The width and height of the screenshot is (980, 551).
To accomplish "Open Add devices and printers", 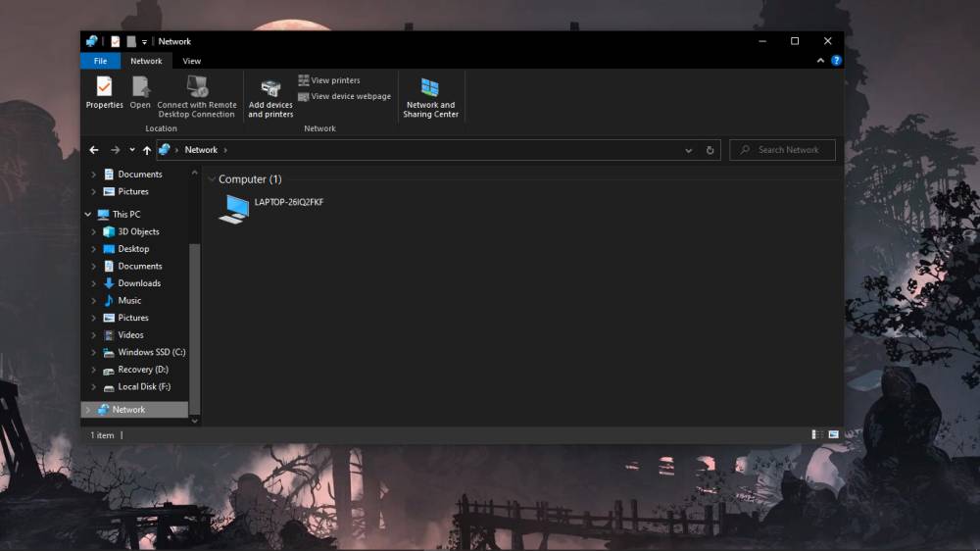I will click(x=270, y=98).
